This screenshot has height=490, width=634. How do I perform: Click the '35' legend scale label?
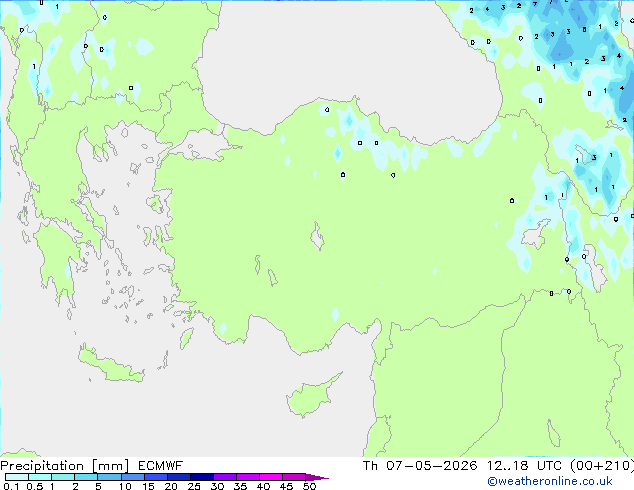point(240,486)
